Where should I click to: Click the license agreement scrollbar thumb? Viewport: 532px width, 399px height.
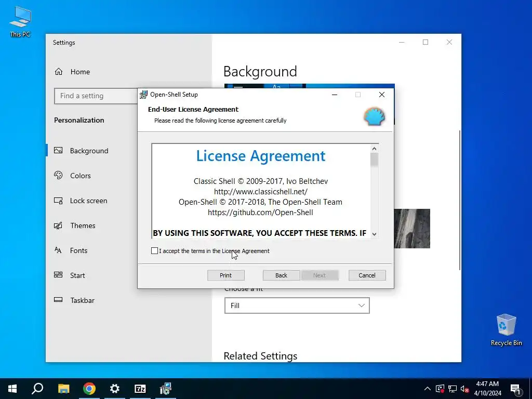374,159
